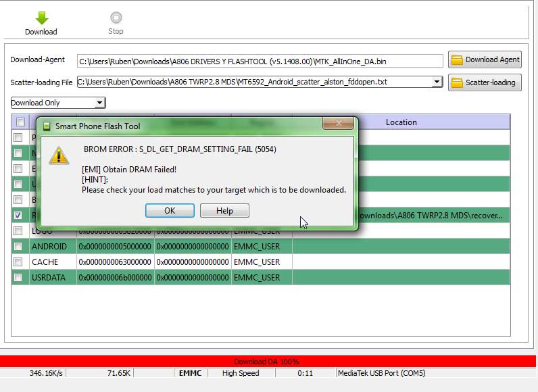
Task: Uncheck the checked recovery row checkbox
Action: pos(18,215)
